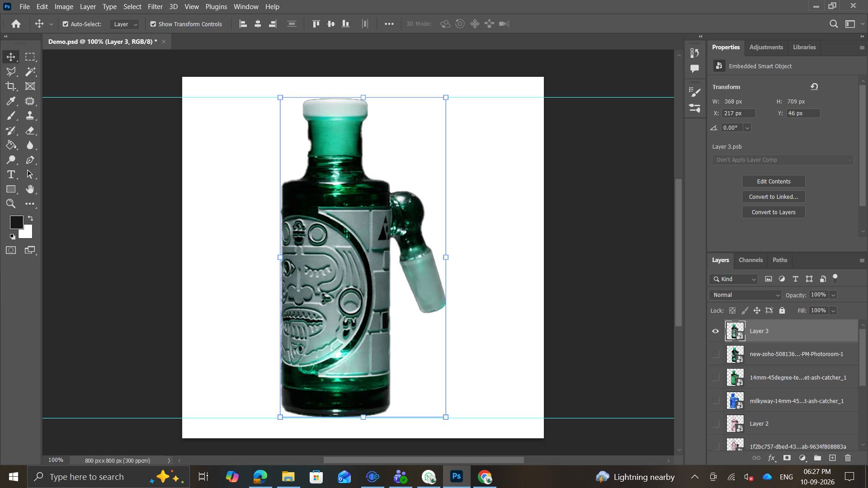Image resolution: width=868 pixels, height=488 pixels.
Task: Select the Eraser tool
Action: [30, 131]
